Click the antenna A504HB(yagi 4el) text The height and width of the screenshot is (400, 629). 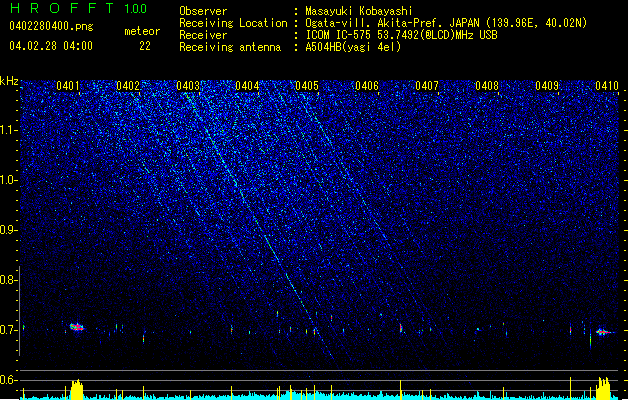pyautogui.click(x=353, y=47)
